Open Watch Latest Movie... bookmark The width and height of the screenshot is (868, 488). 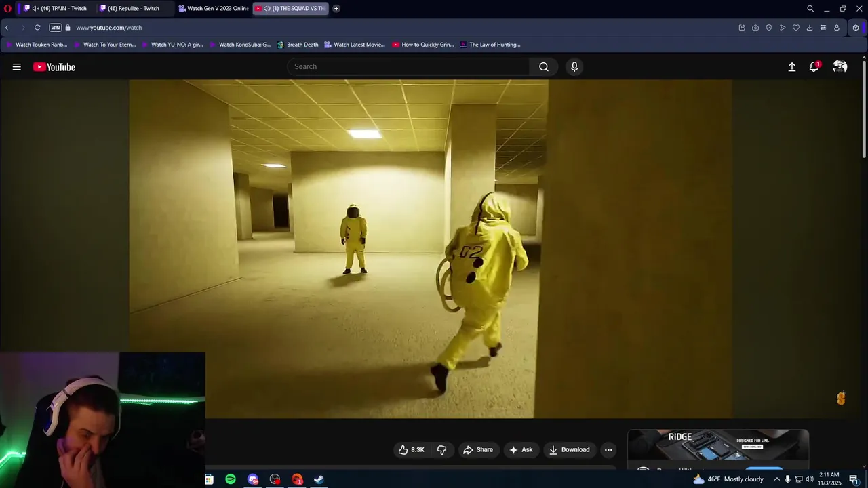coord(355,45)
